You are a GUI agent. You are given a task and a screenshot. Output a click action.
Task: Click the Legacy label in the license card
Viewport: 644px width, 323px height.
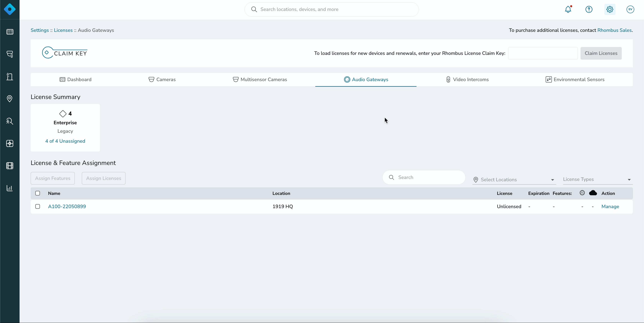tap(65, 131)
